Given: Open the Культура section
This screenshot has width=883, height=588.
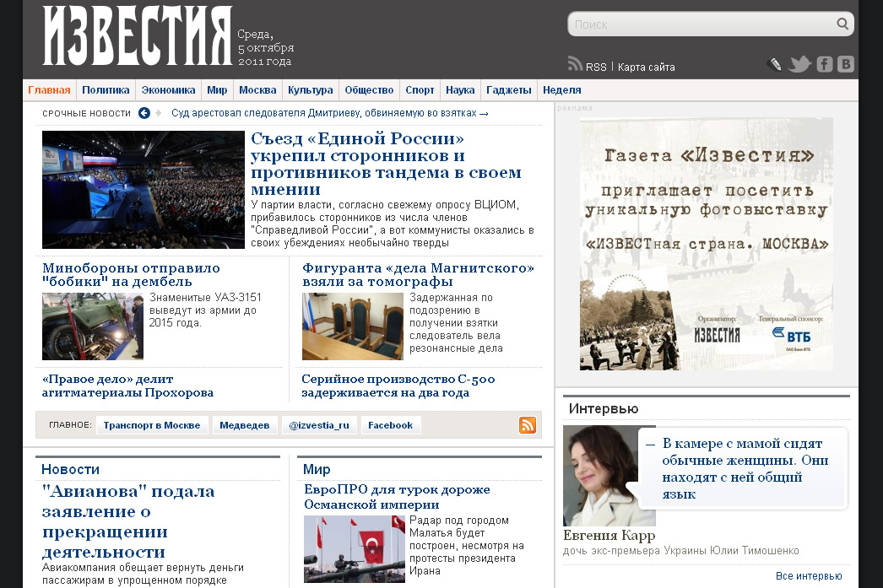Looking at the screenshot, I should click(311, 90).
